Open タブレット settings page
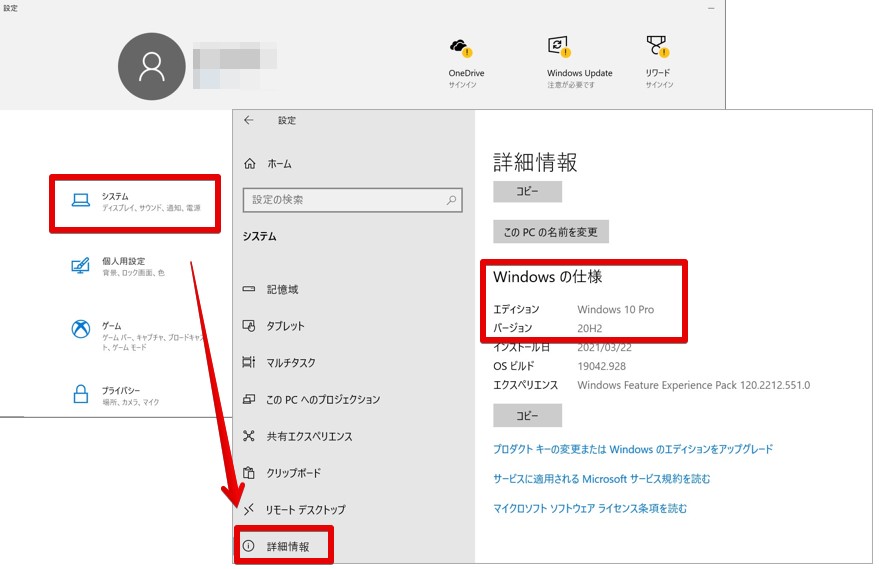The image size is (879, 569). pos(285,326)
